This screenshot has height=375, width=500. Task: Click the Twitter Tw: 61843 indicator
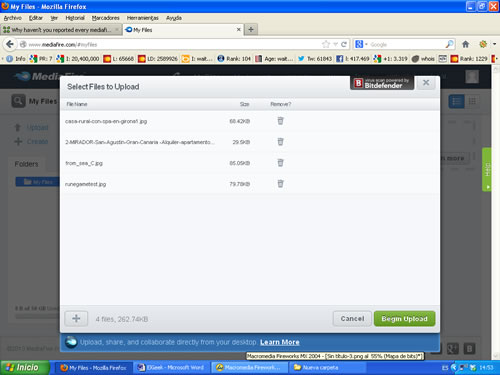click(x=315, y=59)
